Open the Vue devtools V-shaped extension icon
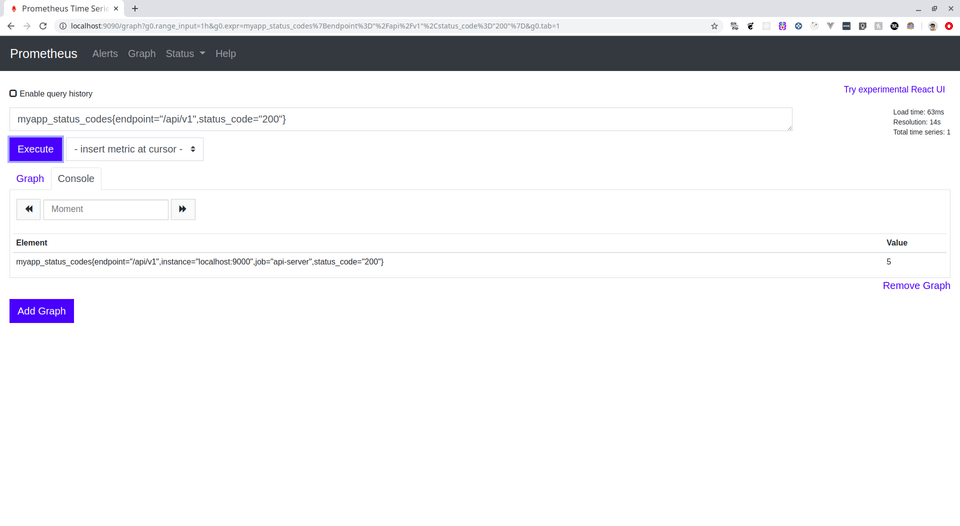This screenshot has height=526, width=960. (830, 26)
